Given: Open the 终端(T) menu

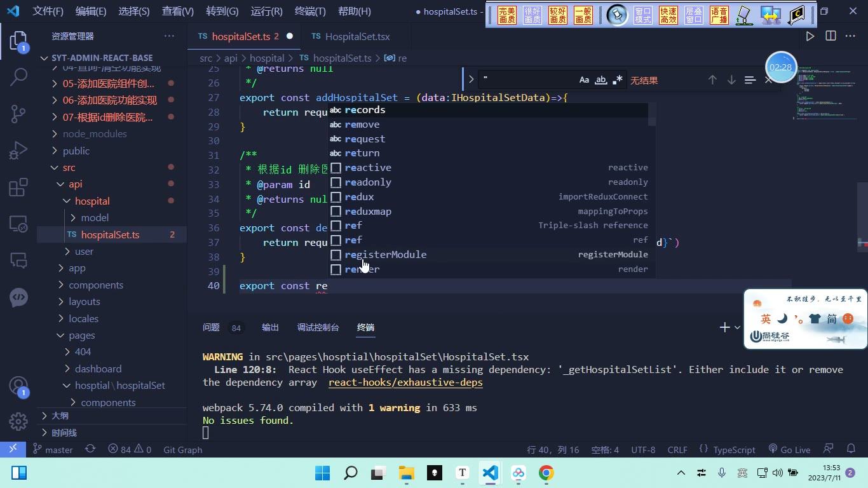Looking at the screenshot, I should tap(311, 11).
